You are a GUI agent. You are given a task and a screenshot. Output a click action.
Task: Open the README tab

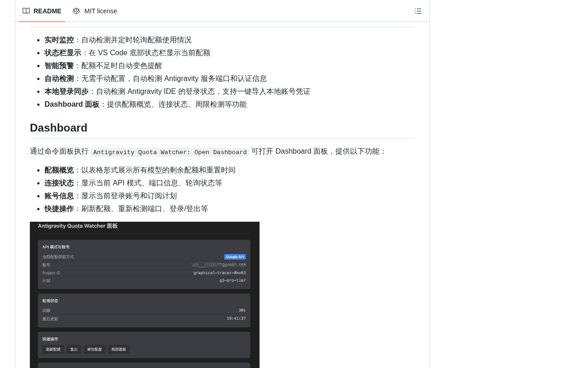pos(42,11)
